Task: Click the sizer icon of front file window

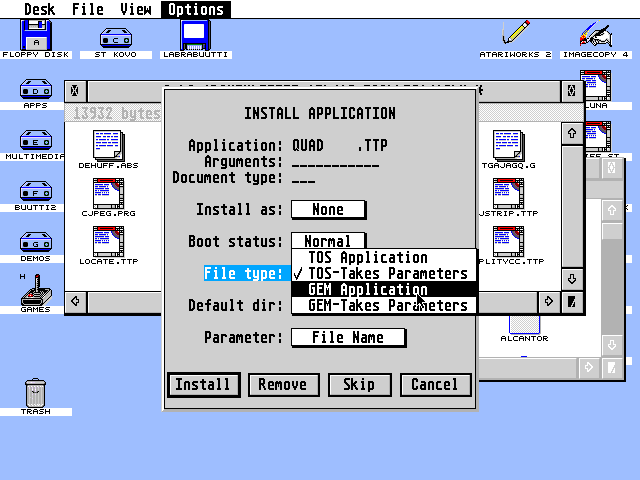Action: [x=571, y=302]
